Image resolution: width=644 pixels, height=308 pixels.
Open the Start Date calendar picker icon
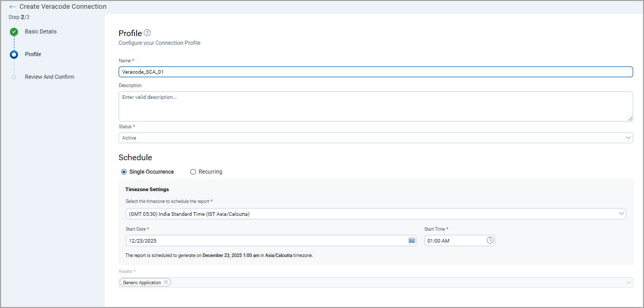411,241
